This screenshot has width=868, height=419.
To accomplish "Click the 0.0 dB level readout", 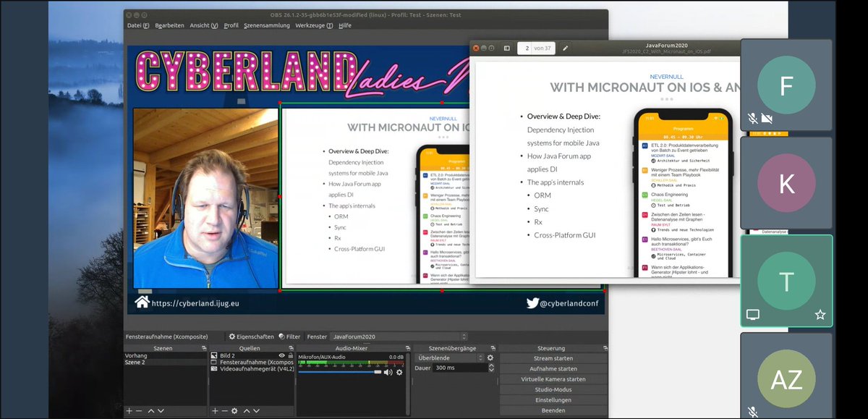I will click(x=396, y=357).
